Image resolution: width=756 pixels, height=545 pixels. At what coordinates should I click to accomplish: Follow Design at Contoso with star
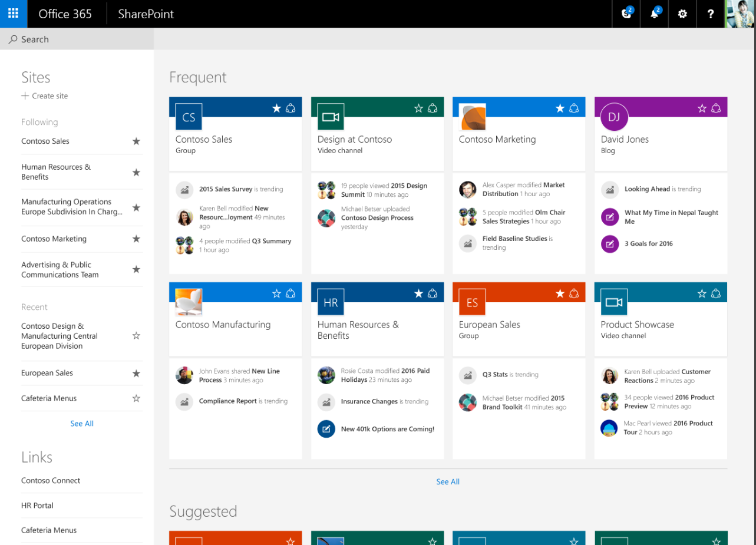click(418, 108)
